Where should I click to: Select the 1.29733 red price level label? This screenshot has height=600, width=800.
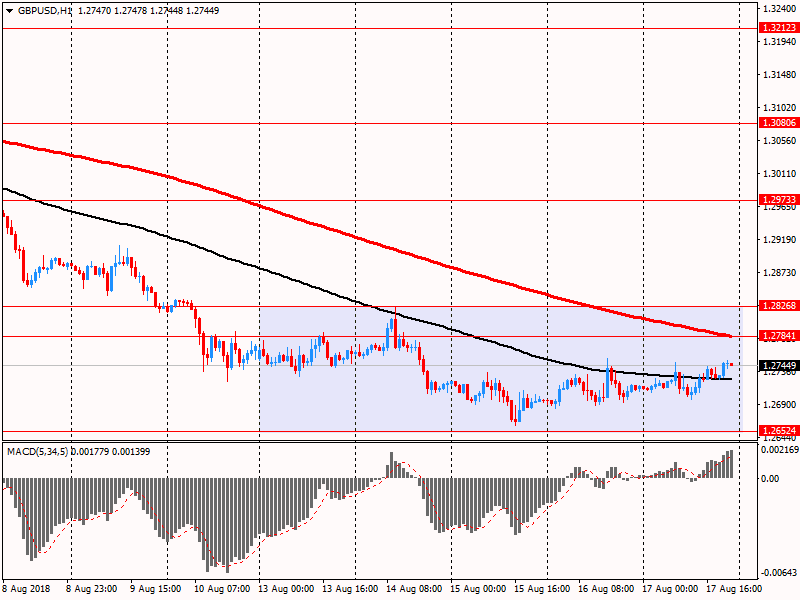(779, 199)
